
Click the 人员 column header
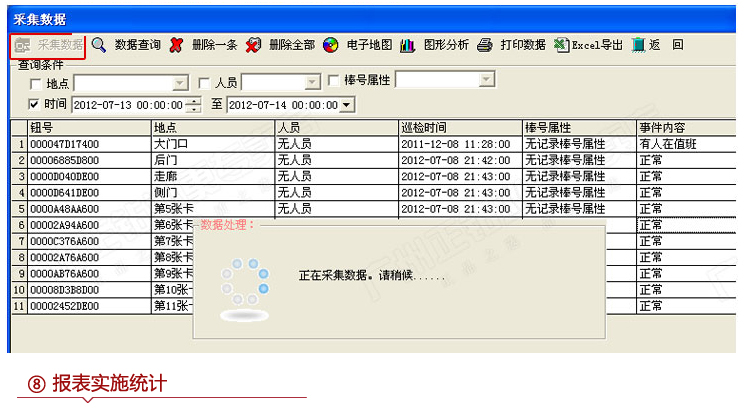tap(337, 128)
